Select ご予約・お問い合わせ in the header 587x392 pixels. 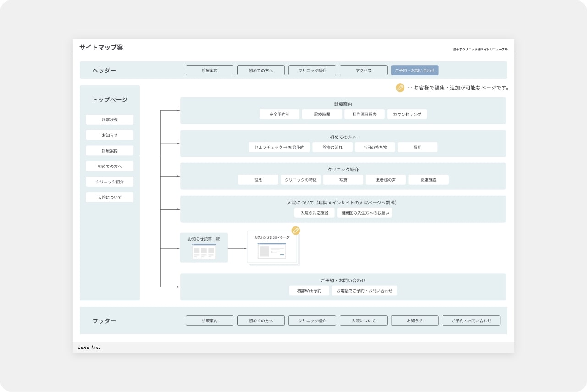coord(415,70)
